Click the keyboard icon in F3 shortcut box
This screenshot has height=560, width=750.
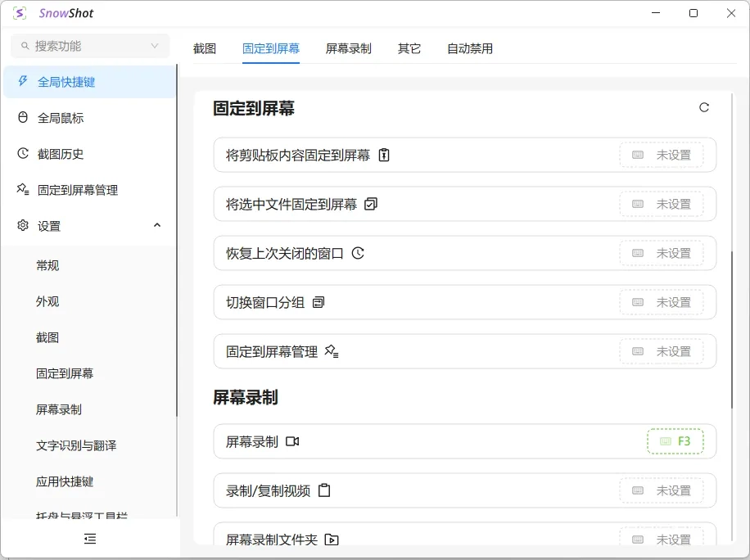point(666,441)
